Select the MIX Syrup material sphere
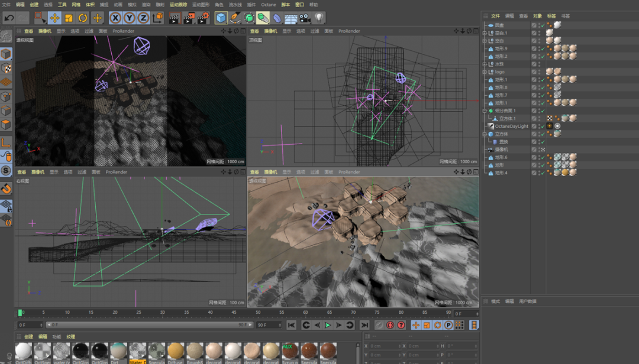The image size is (639, 364). coord(290,351)
